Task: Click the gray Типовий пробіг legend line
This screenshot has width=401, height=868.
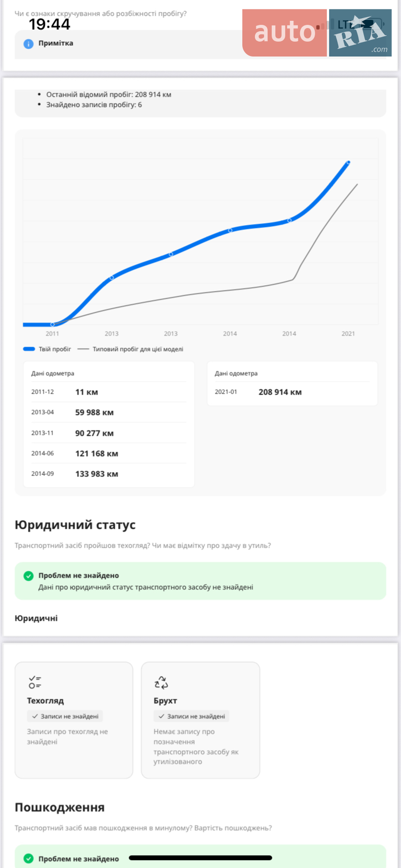Action: click(83, 349)
